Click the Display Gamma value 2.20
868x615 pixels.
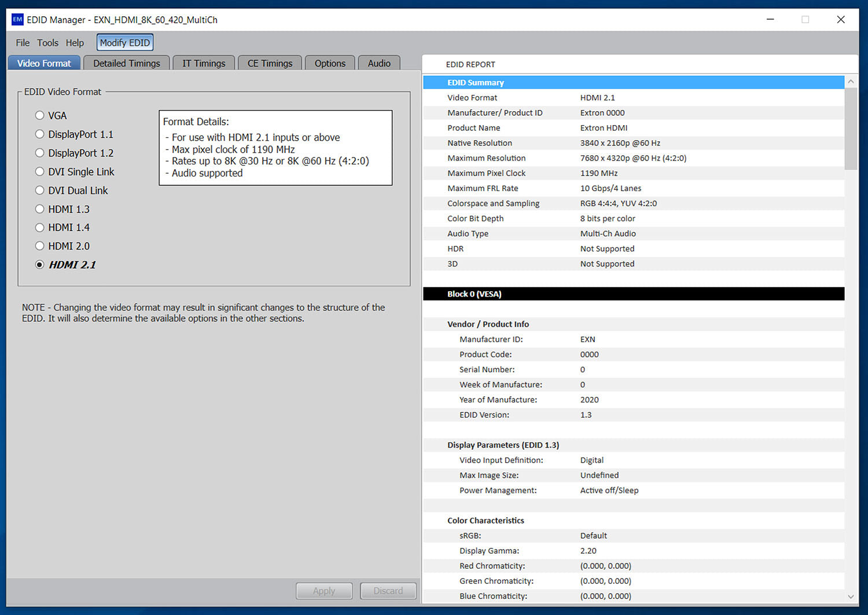pos(589,551)
